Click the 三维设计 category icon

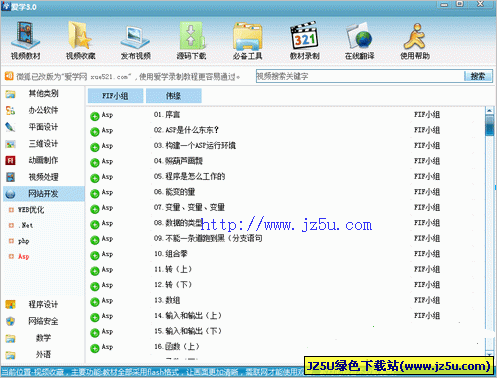(x=10, y=144)
